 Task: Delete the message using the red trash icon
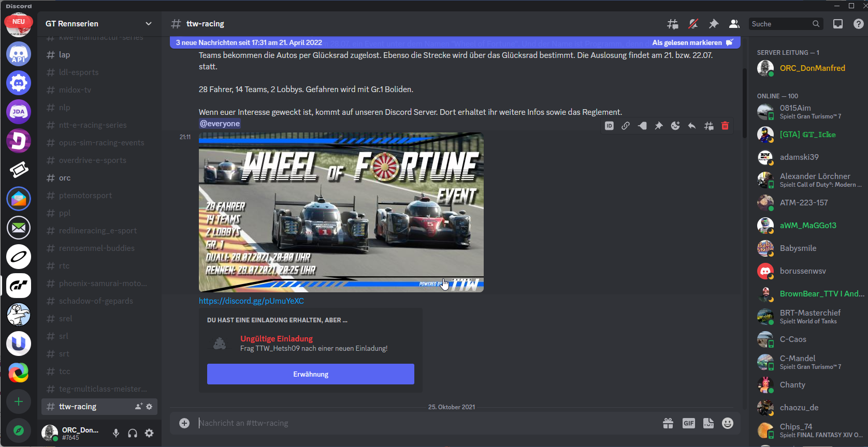tap(725, 126)
